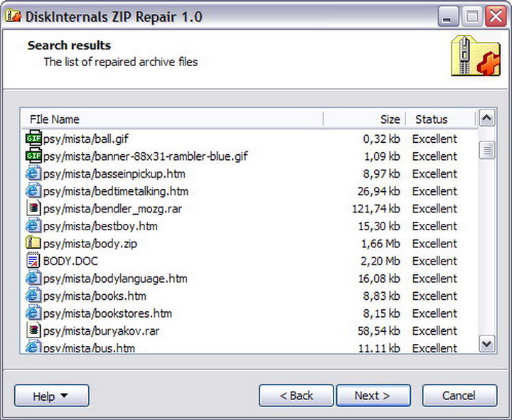The image size is (512, 420).
Task: Click Excellent status of bestboy.htm row
Action: coord(434,226)
